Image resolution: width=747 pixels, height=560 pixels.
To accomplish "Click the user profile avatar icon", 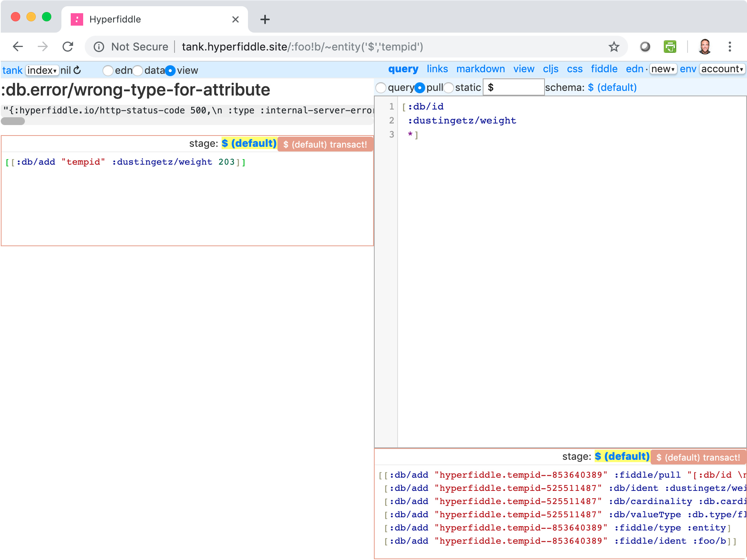I will point(705,47).
